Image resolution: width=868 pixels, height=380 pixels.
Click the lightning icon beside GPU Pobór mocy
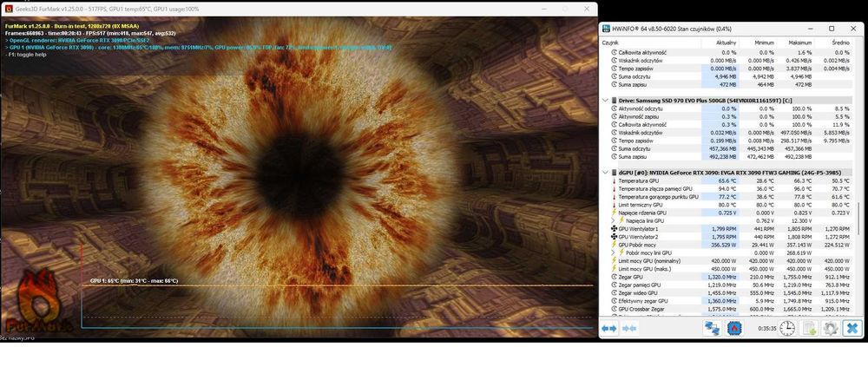click(614, 245)
